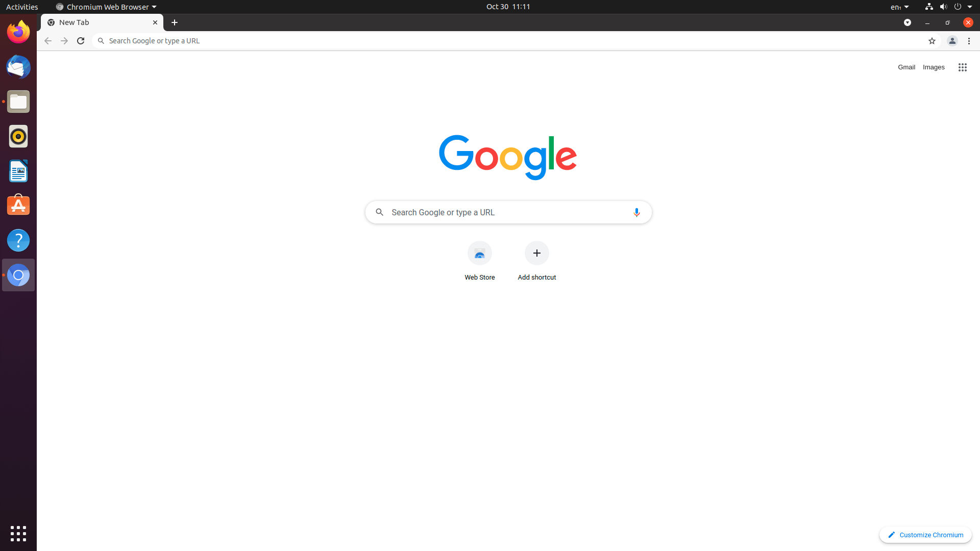Click the Google microphone voice search icon
980x551 pixels.
tap(635, 212)
